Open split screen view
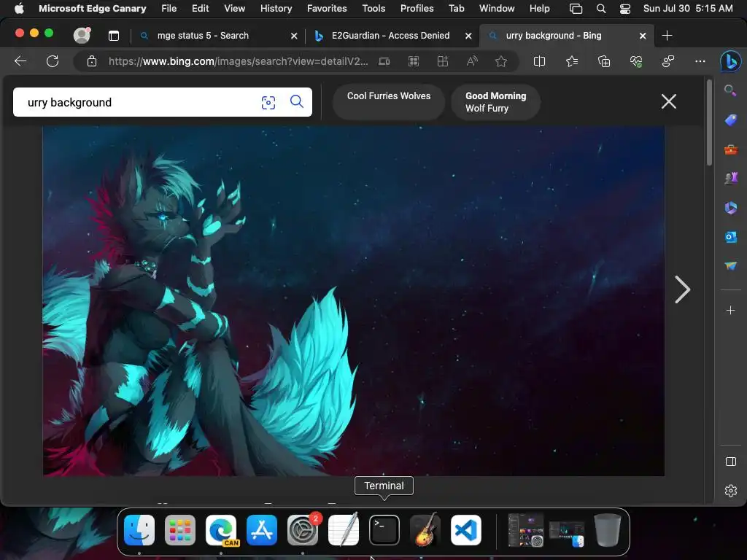This screenshot has height=560, width=747. coord(539,61)
